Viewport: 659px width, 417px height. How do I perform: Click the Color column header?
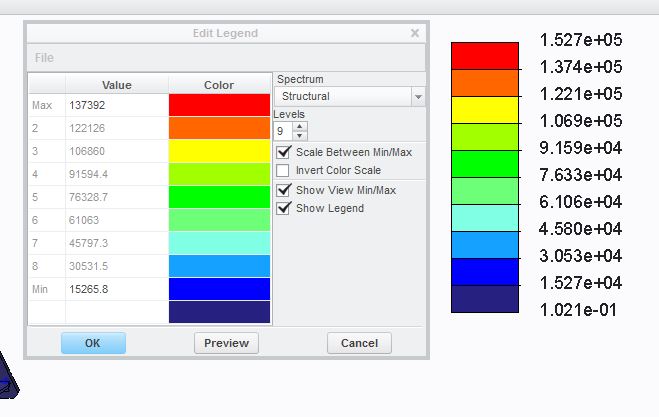click(219, 85)
